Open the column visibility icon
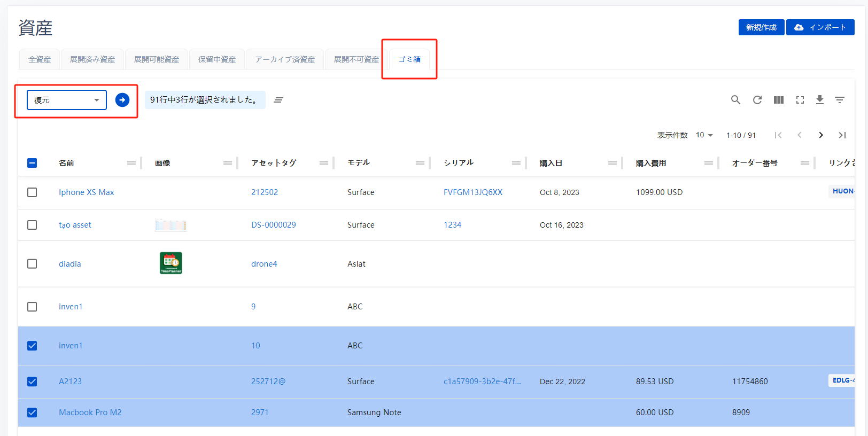 [x=779, y=100]
